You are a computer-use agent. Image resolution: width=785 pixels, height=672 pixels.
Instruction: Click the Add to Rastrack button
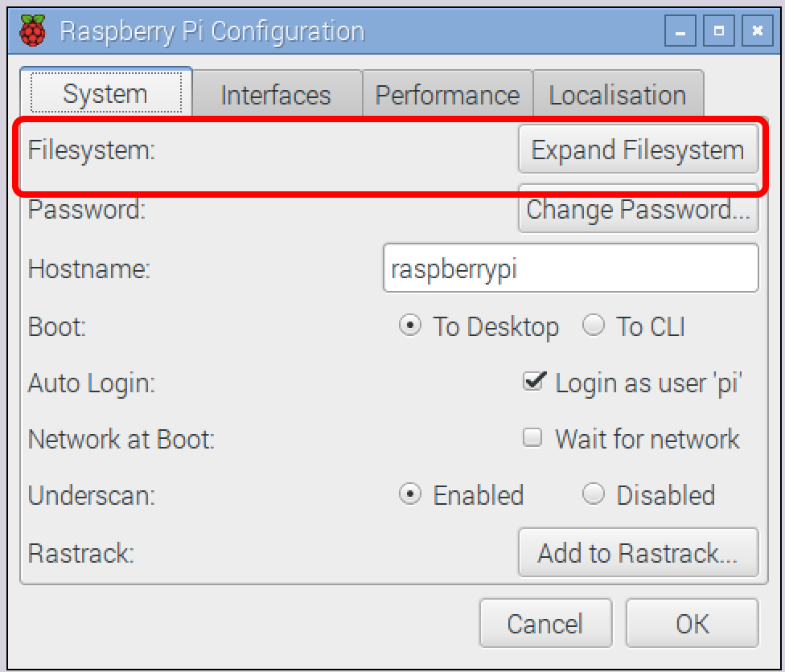pyautogui.click(x=638, y=553)
